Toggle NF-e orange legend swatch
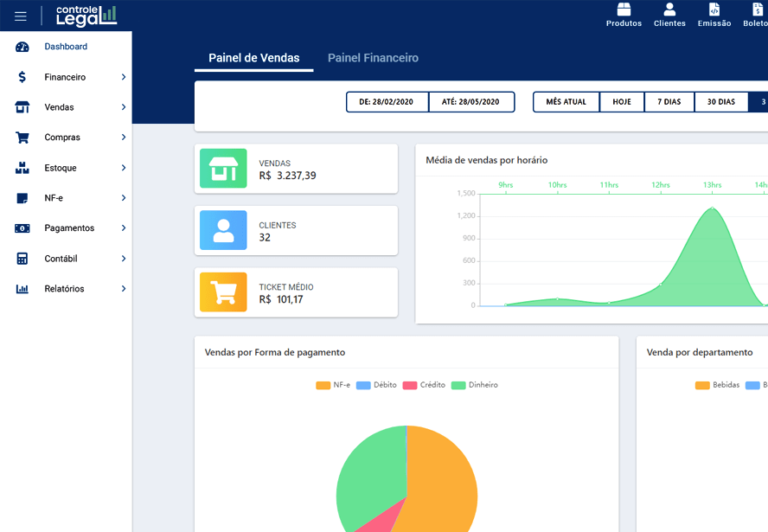Image resolution: width=768 pixels, height=532 pixels. coord(323,385)
